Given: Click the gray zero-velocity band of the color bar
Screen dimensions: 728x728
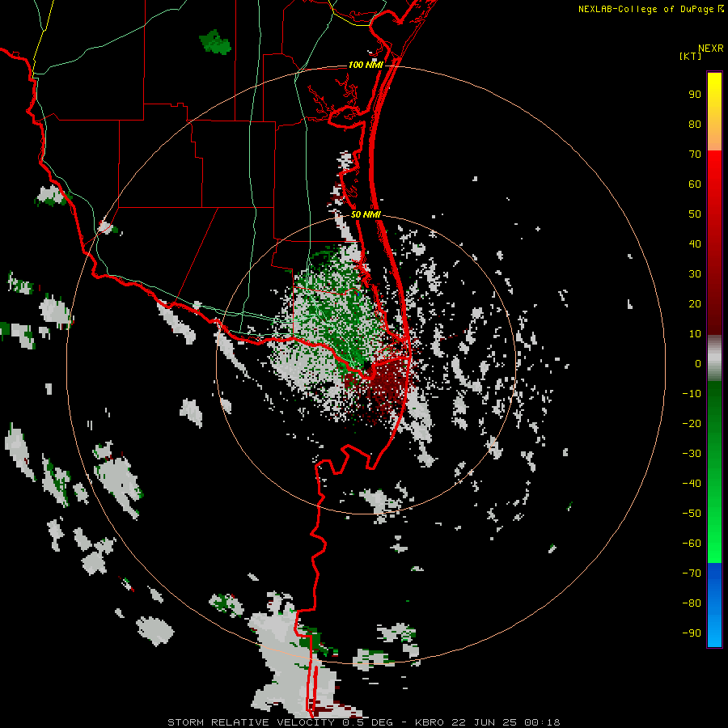Looking at the screenshot, I should [714, 358].
